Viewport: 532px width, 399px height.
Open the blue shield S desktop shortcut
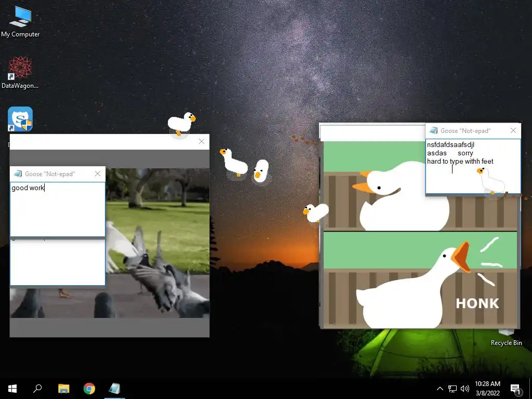20,119
